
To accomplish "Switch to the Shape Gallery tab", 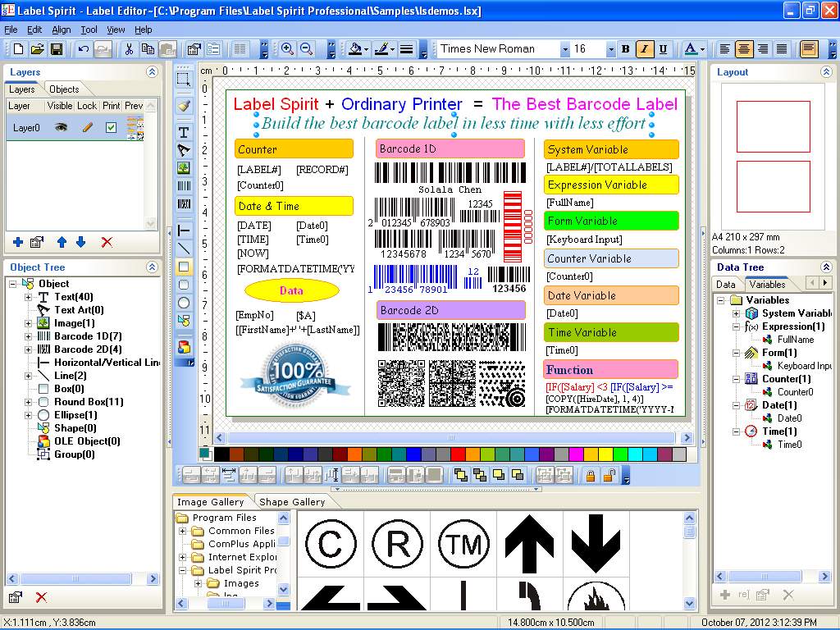I will (x=293, y=500).
